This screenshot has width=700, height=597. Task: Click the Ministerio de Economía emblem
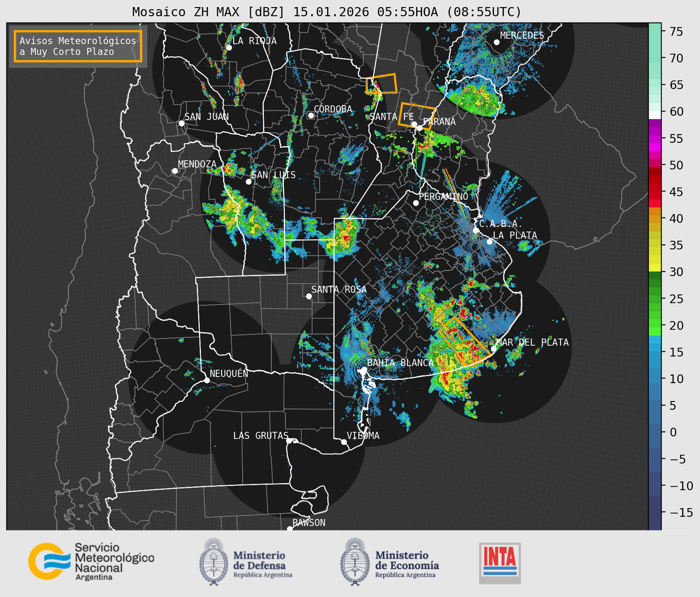click(355, 562)
